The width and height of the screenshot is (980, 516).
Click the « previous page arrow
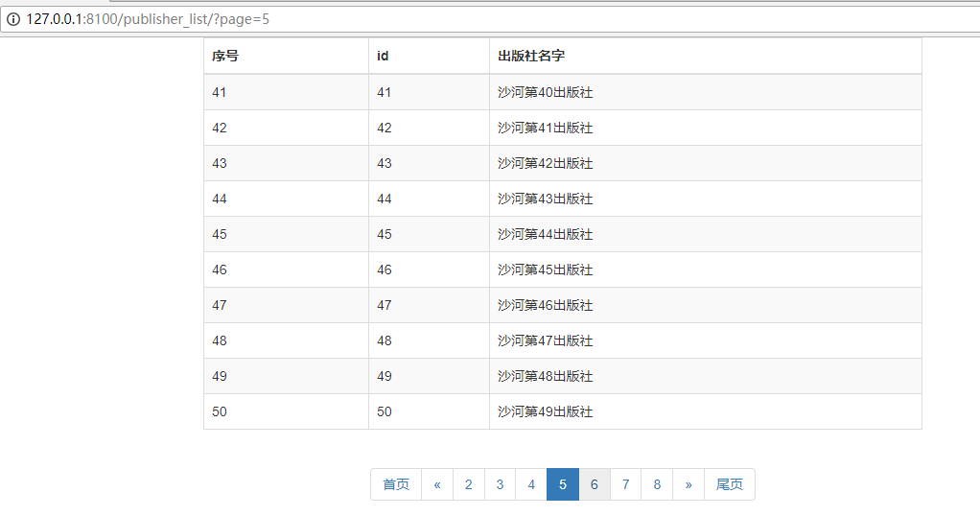coord(437,484)
